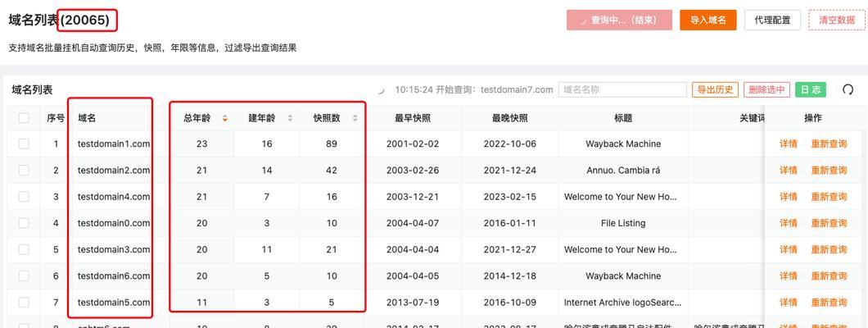Viewport: 868px width, 328px height.
Task: Click the 最早快照 column header
Action: pyautogui.click(x=413, y=118)
